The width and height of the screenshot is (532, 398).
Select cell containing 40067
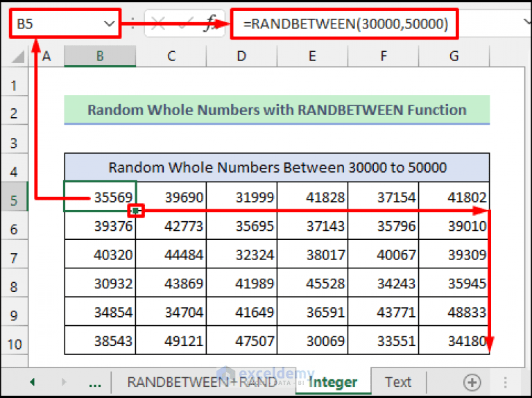click(384, 254)
